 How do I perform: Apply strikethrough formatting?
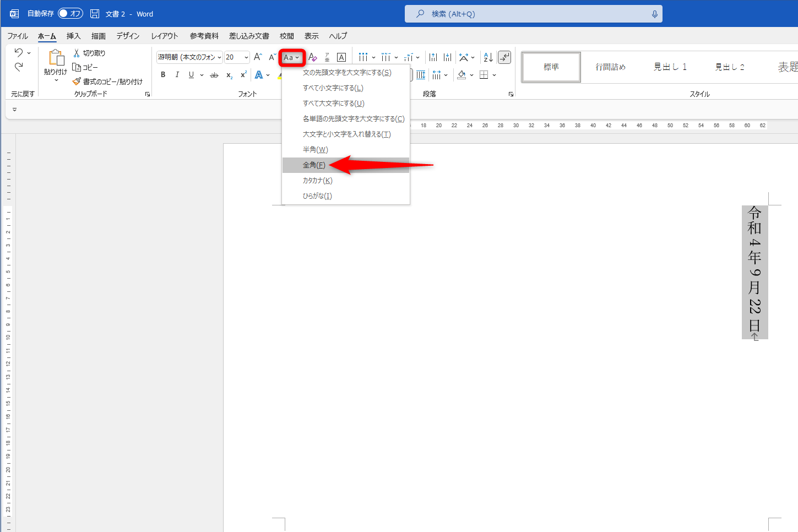214,74
